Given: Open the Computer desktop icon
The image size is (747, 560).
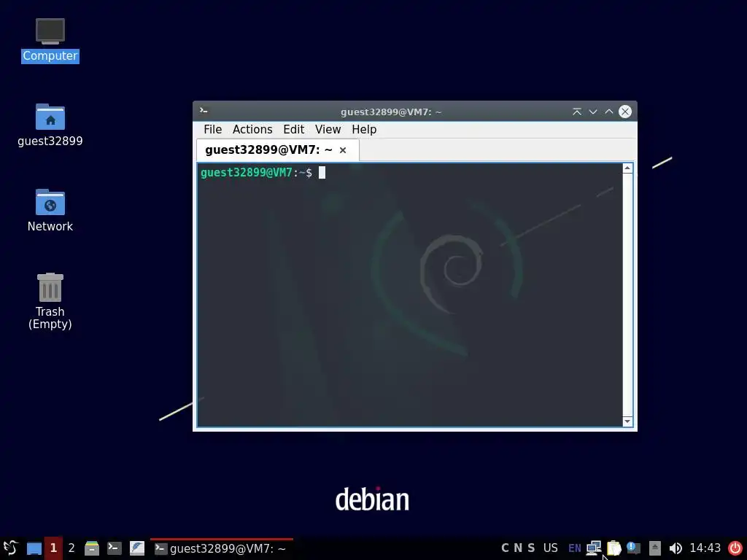Looking at the screenshot, I should 50,40.
